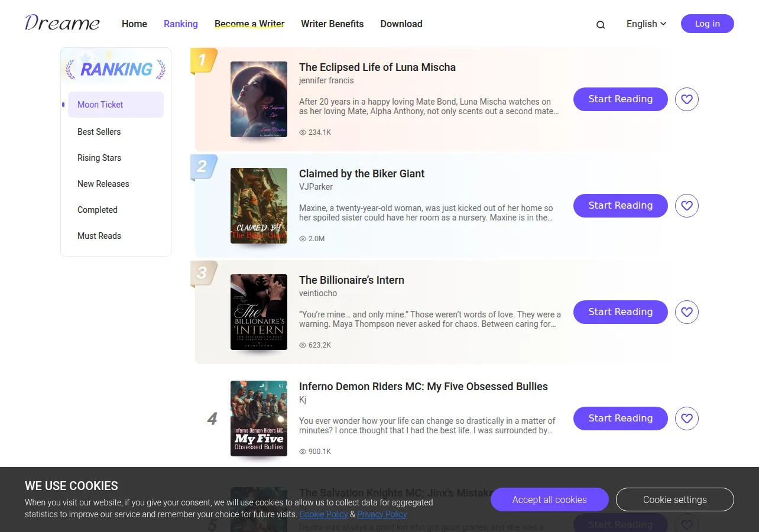Click the Log in button
The image size is (759, 532).
(x=708, y=24)
